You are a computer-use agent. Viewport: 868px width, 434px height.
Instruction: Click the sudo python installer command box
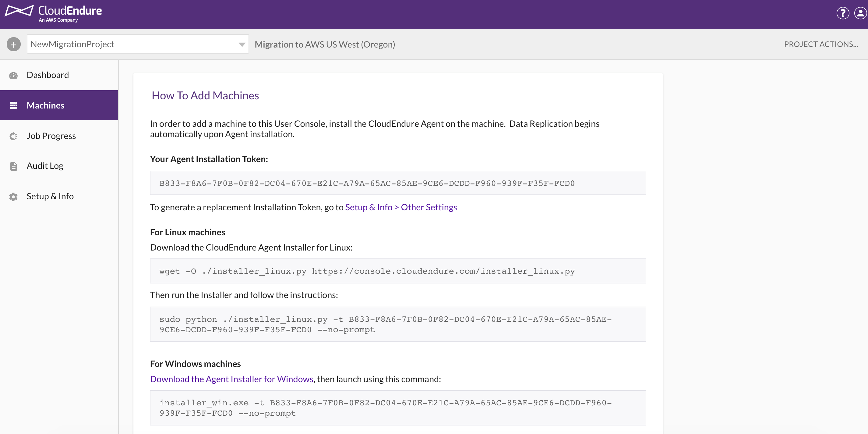(x=398, y=324)
